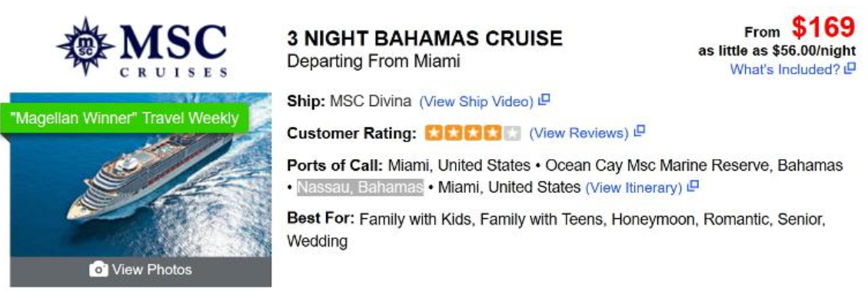
Task: Click popup icon beside View Ship Video
Action: tap(544, 100)
